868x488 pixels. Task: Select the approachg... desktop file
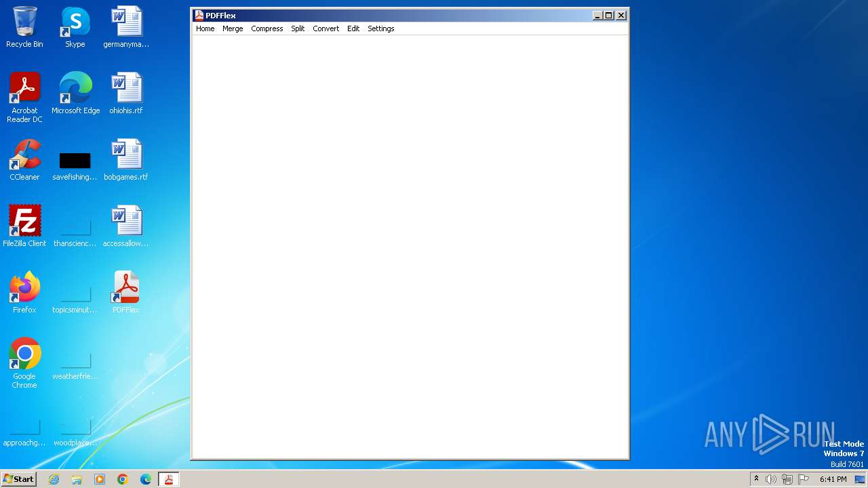[24, 430]
